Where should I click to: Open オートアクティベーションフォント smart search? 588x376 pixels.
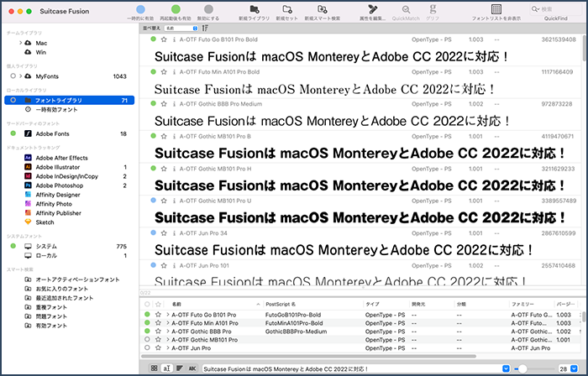(x=77, y=279)
